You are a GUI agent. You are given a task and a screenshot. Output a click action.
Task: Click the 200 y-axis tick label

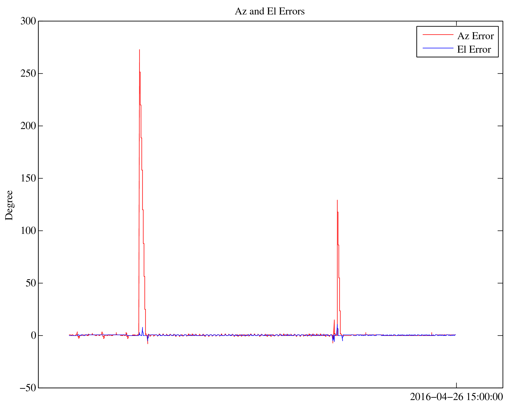click(28, 126)
